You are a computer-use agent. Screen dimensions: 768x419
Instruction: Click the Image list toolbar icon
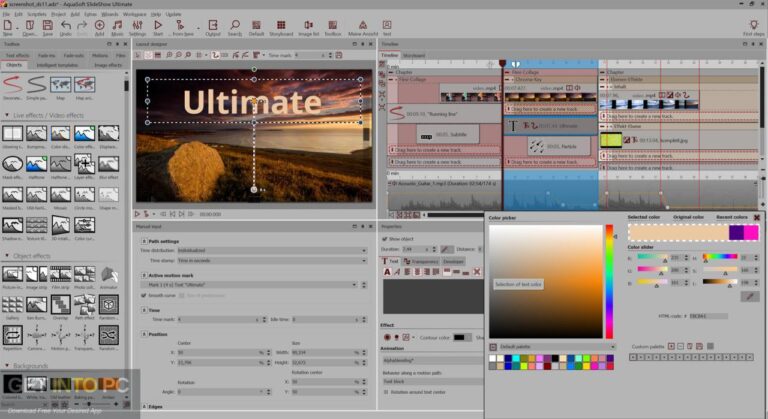(x=308, y=25)
